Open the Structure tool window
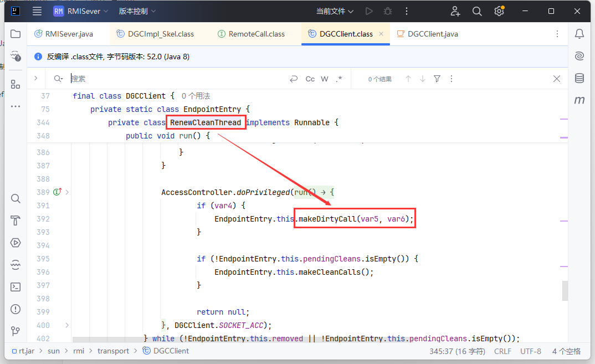595x364 pixels. (16, 84)
